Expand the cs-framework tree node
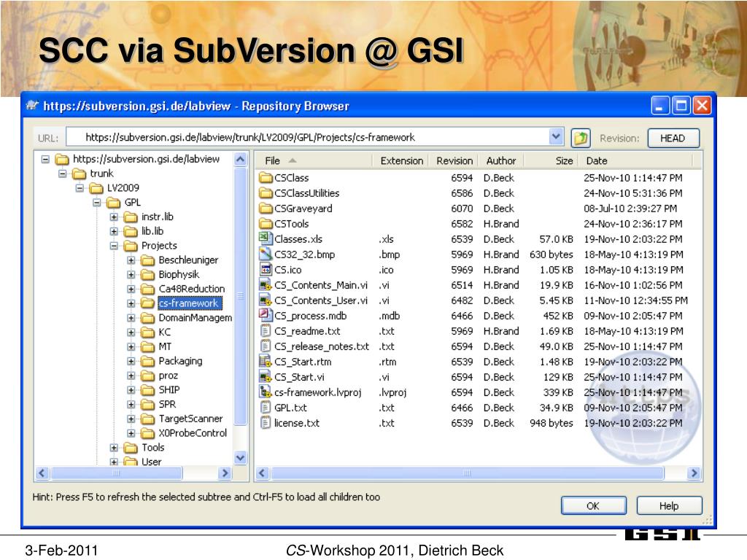Screen dimensions: 747x560 131,303
